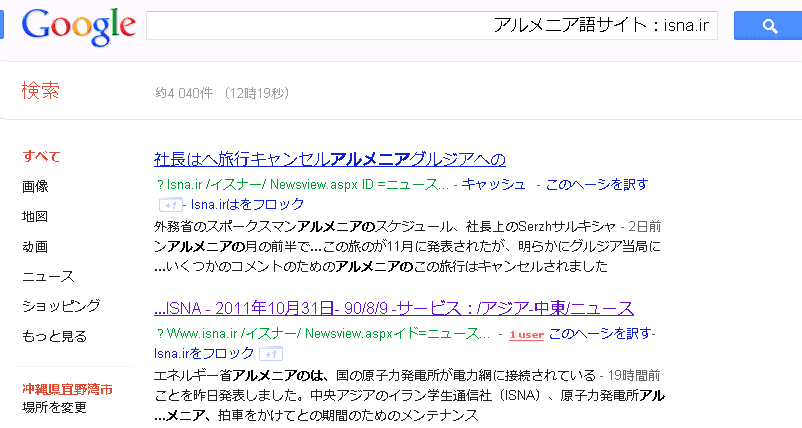802x428 pixels.
Task: Switch to 地図 results
Action: (x=35, y=216)
